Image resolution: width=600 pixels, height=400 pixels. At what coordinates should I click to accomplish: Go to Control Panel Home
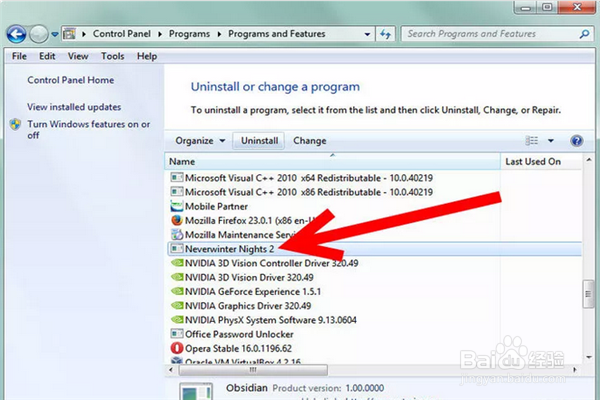pos(71,80)
